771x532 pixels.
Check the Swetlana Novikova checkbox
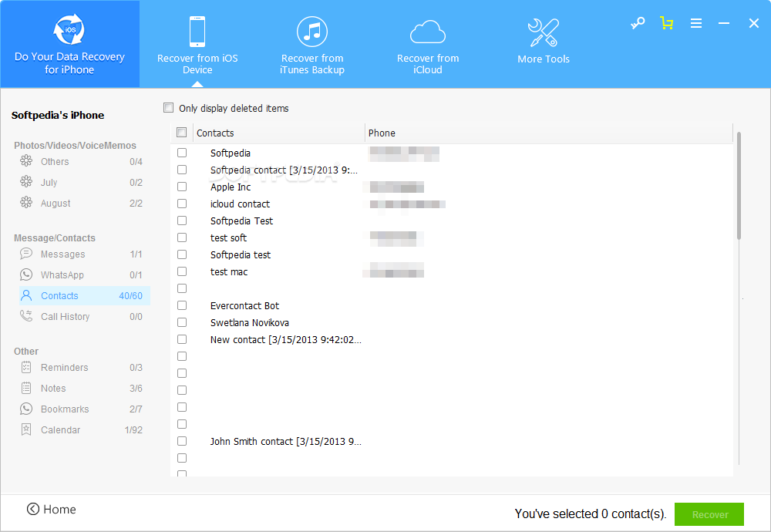click(x=182, y=322)
